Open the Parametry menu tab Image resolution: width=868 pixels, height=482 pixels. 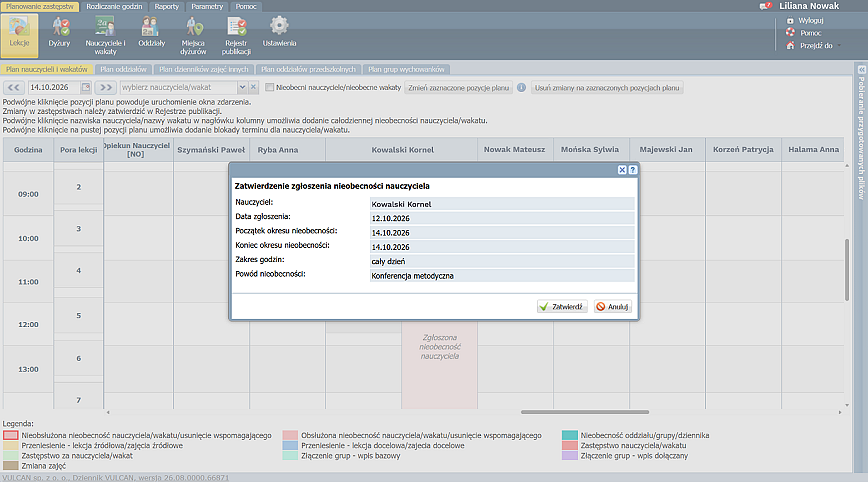point(207,7)
